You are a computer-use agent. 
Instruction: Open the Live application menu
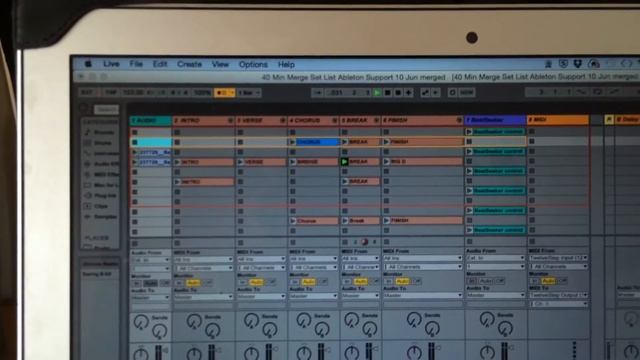pyautogui.click(x=111, y=64)
